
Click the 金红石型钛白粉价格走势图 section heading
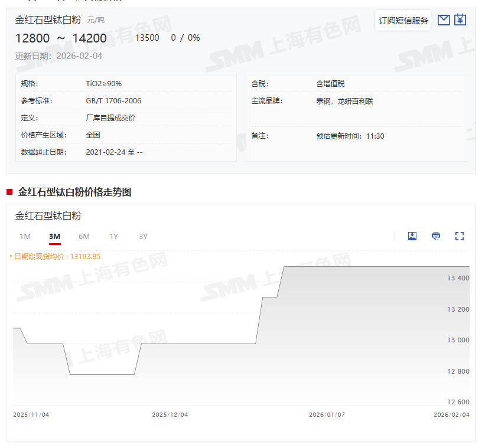[x=74, y=192]
